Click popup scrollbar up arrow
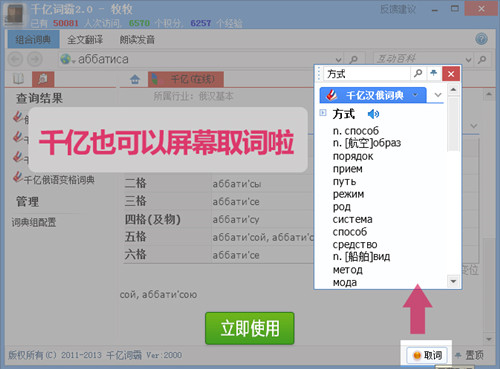Image resolution: width=500 pixels, height=369 pixels. click(453, 89)
